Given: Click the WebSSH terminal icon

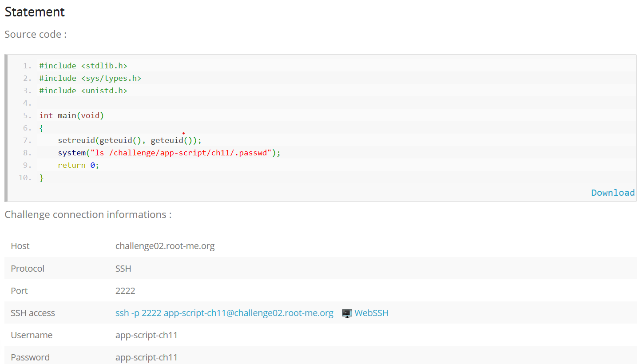Looking at the screenshot, I should pyautogui.click(x=347, y=313).
